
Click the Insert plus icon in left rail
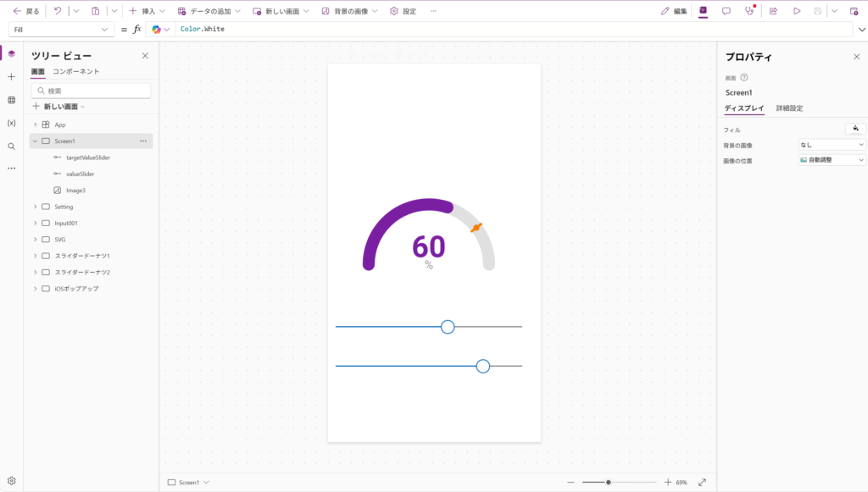point(11,77)
